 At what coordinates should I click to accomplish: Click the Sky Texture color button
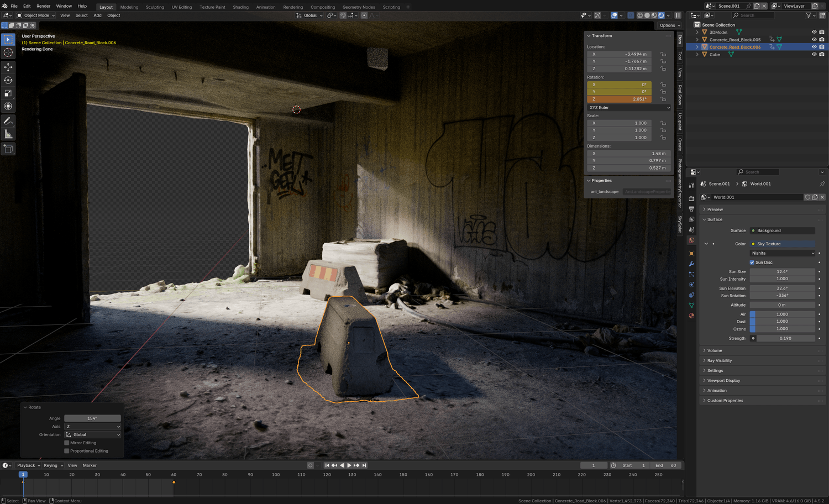click(x=782, y=244)
